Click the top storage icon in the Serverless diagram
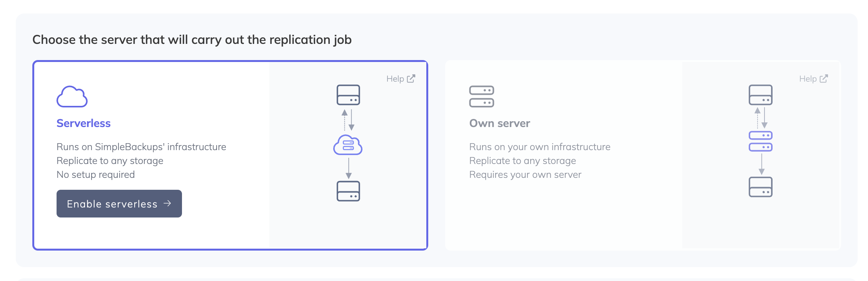The width and height of the screenshot is (868, 281). point(348,95)
